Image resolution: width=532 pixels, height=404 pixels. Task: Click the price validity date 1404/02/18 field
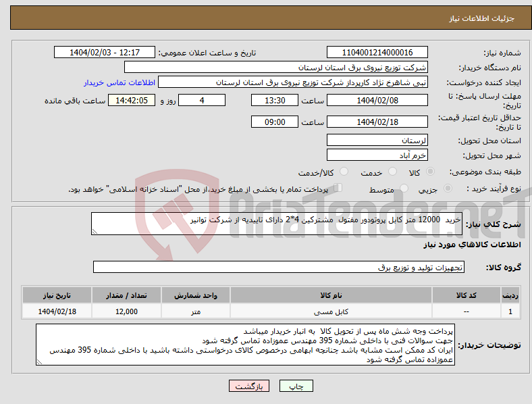(x=377, y=122)
